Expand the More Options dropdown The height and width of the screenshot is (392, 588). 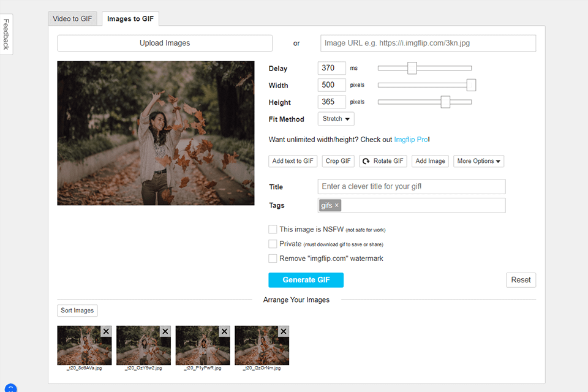(x=478, y=161)
